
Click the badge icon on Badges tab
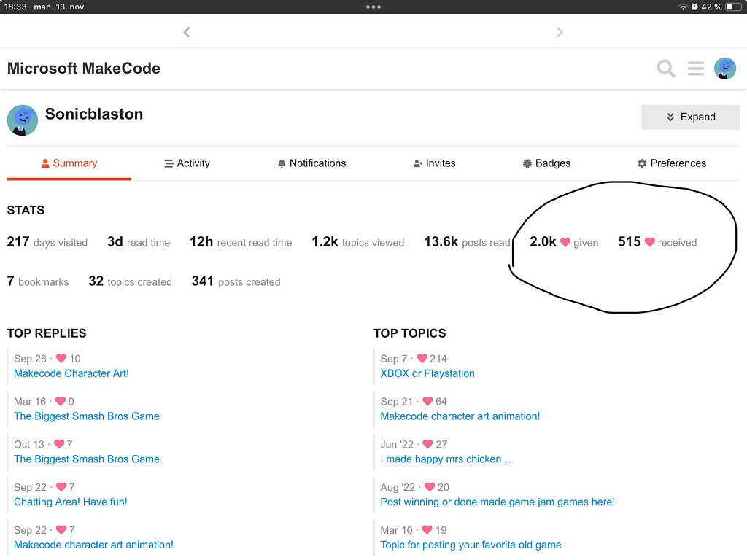(x=527, y=163)
